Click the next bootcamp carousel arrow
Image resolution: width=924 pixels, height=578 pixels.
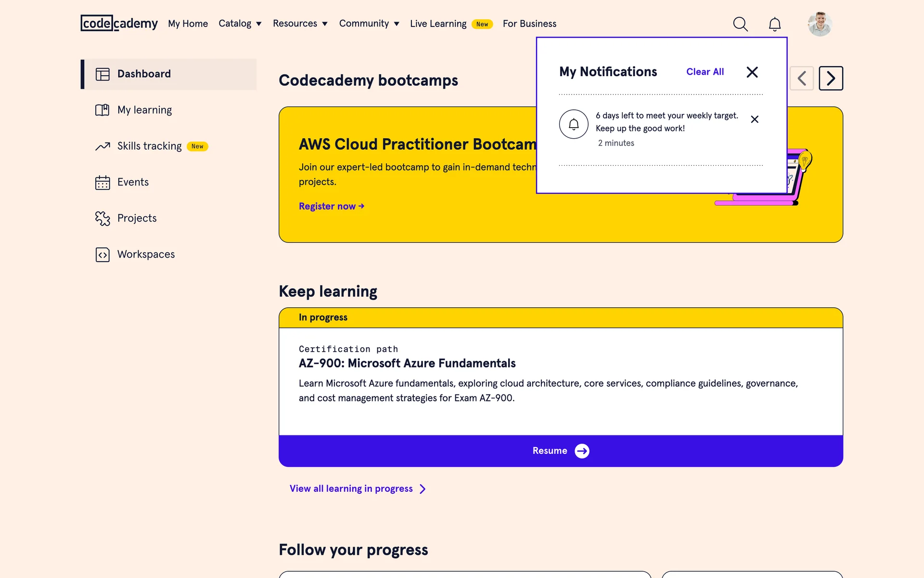pyautogui.click(x=831, y=78)
